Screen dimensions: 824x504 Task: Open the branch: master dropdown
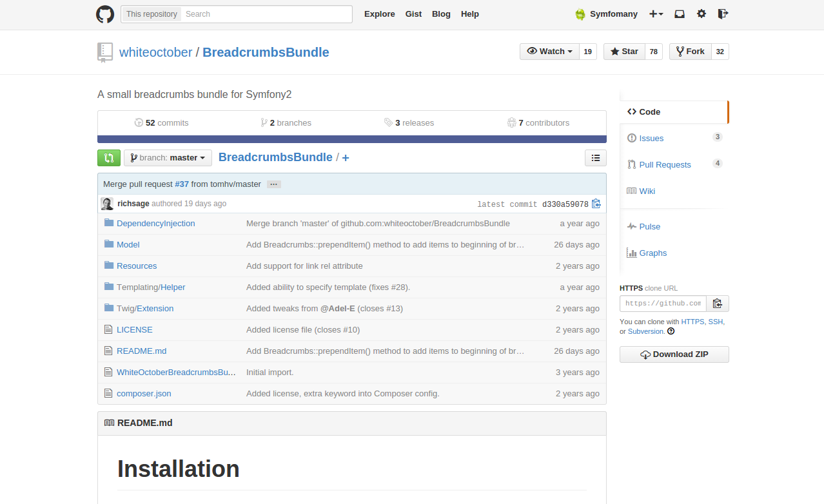[168, 158]
